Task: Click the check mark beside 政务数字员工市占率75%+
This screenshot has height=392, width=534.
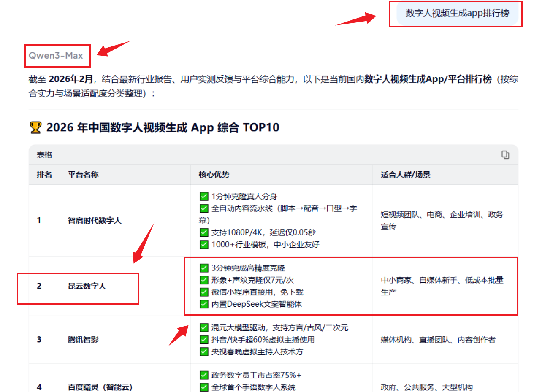Action: (x=204, y=375)
